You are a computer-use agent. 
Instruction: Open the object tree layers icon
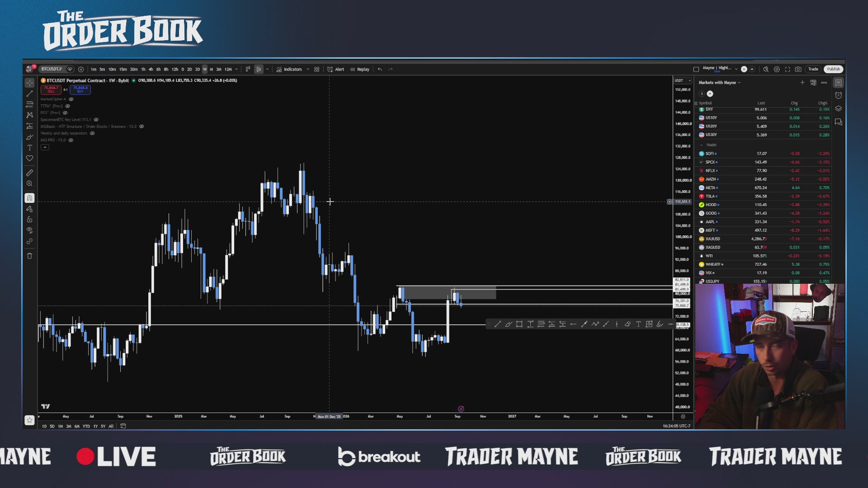[839, 108]
